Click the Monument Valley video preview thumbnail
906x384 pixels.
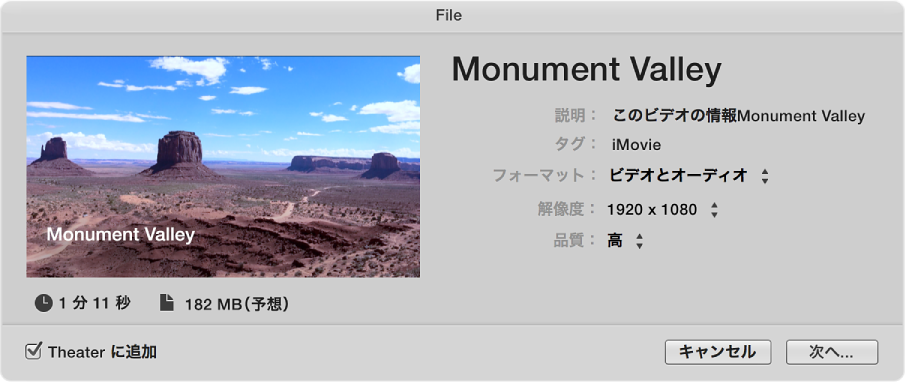click(223, 167)
